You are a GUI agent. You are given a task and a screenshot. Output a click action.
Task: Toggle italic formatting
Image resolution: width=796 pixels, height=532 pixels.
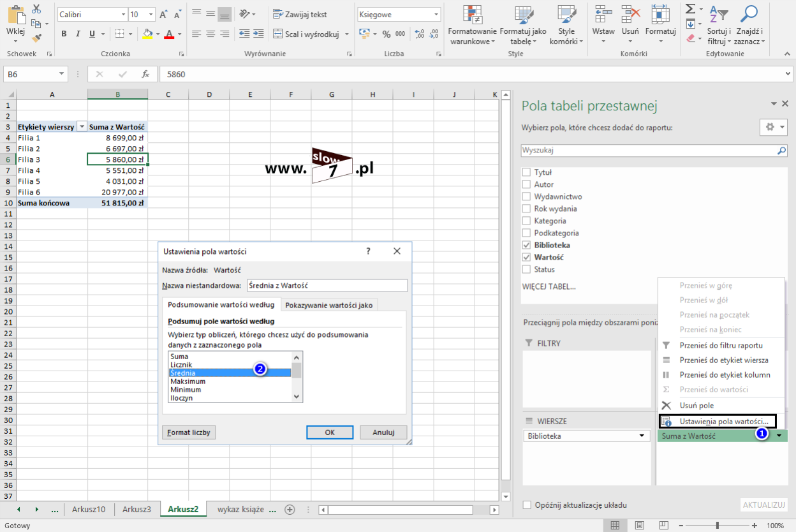78,34
